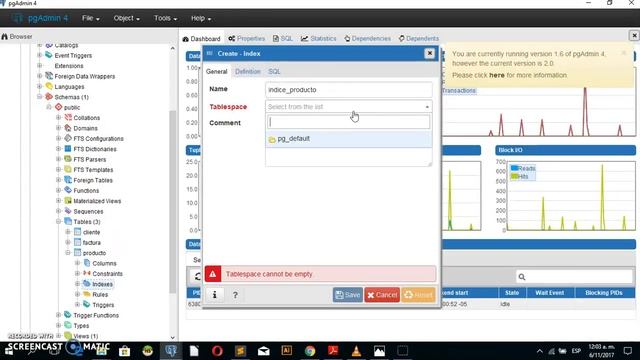Collapse the public schema node

click(x=49, y=107)
